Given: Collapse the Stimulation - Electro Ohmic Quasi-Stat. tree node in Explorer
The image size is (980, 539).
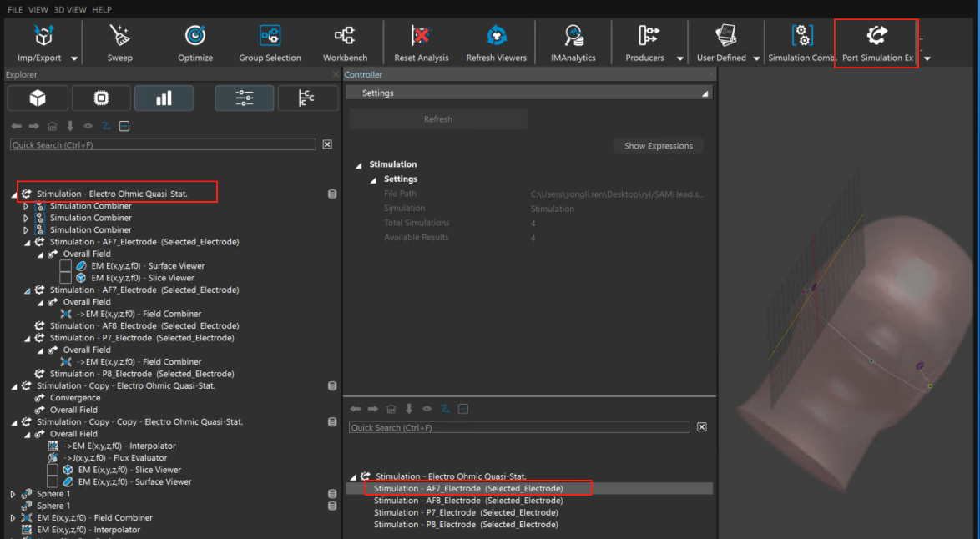Looking at the screenshot, I should pos(14,194).
